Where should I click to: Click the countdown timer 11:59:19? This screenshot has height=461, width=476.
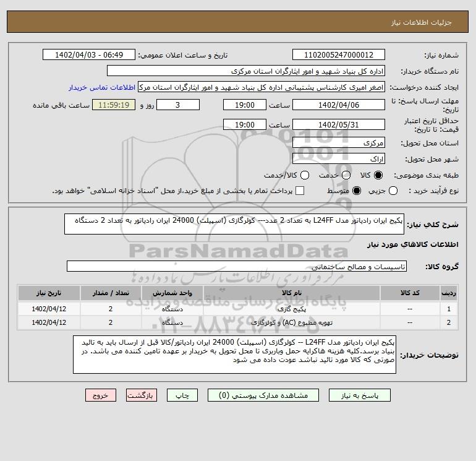pyautogui.click(x=114, y=105)
